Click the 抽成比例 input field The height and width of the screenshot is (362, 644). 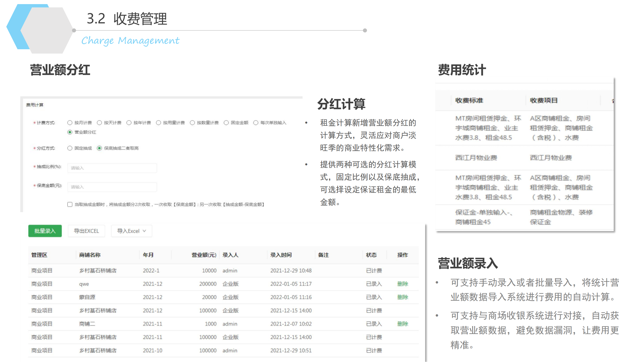pos(112,168)
